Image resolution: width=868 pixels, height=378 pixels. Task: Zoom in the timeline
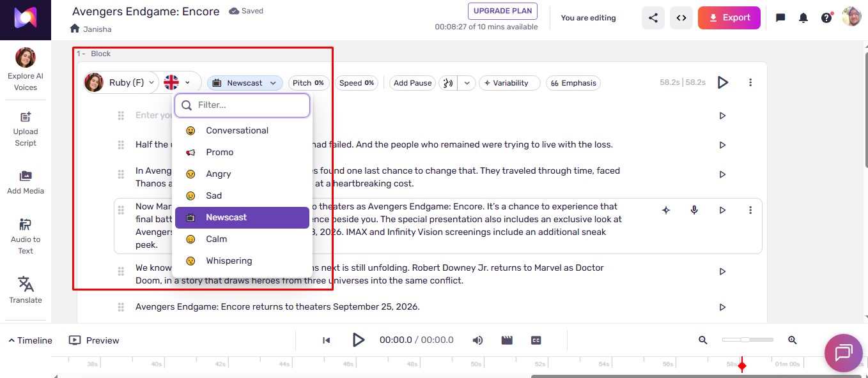pos(793,340)
